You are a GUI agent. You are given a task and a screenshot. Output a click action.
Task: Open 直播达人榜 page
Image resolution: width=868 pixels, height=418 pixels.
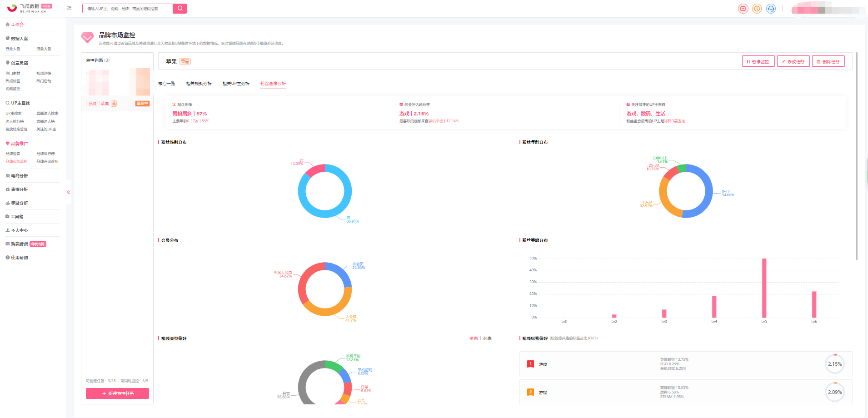[45, 121]
